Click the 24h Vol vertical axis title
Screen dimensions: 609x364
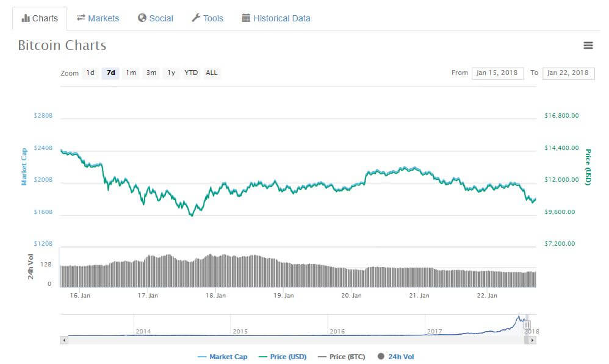[31, 266]
